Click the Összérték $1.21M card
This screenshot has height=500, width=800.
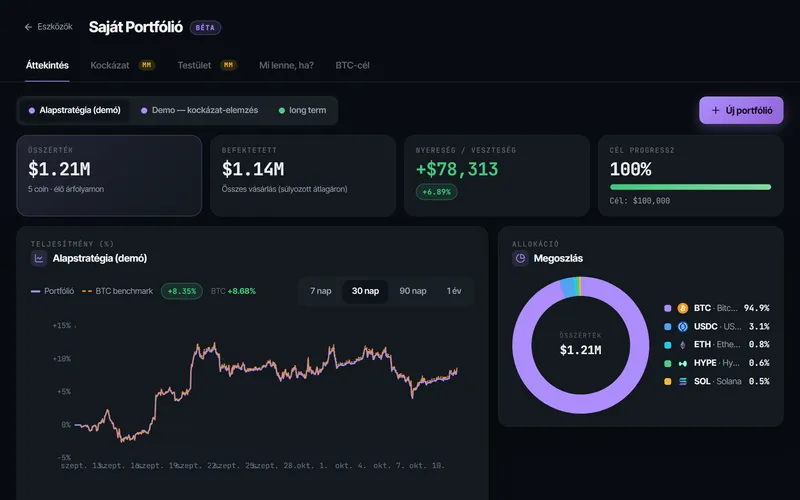(109, 176)
